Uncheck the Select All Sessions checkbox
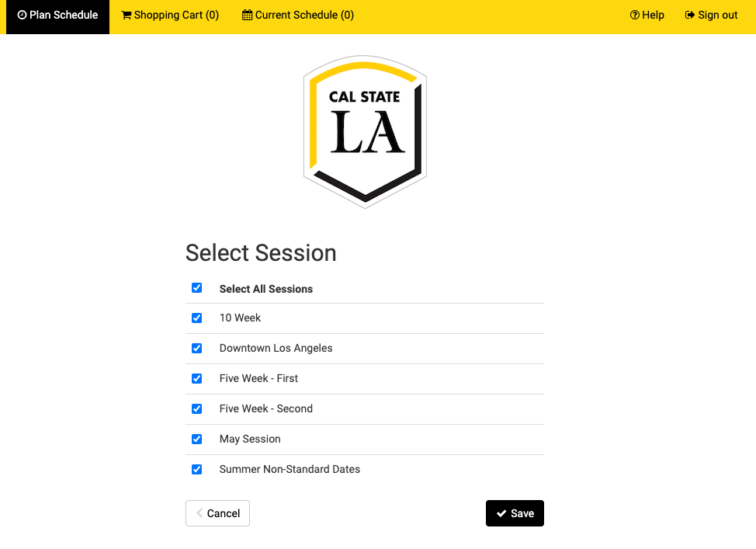Screen dimensions: 756x549 (x=196, y=287)
